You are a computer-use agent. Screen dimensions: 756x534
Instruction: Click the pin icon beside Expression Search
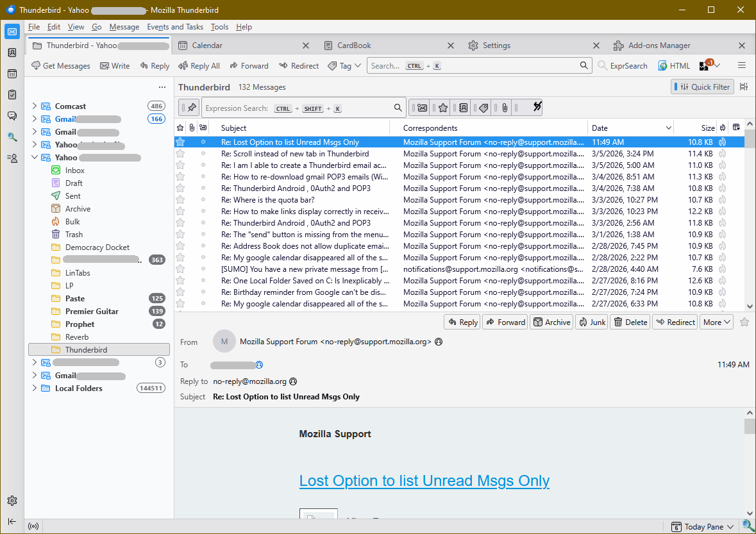point(192,108)
